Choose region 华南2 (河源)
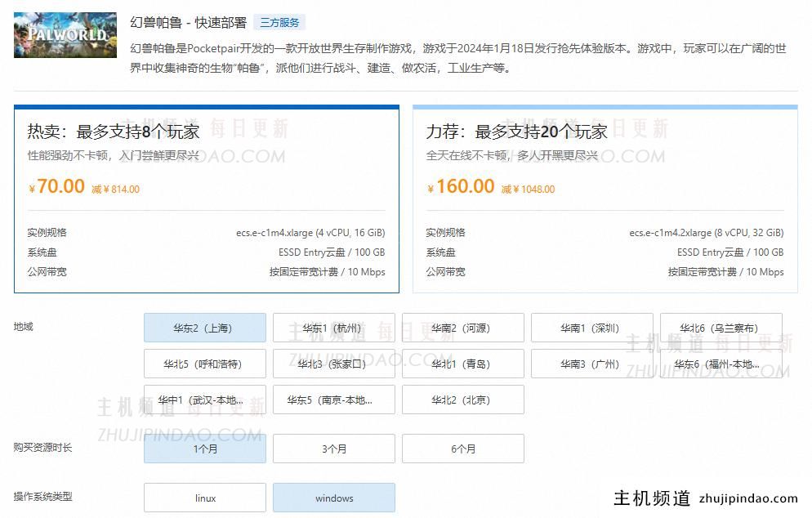The height and width of the screenshot is (518, 812). pos(463,328)
